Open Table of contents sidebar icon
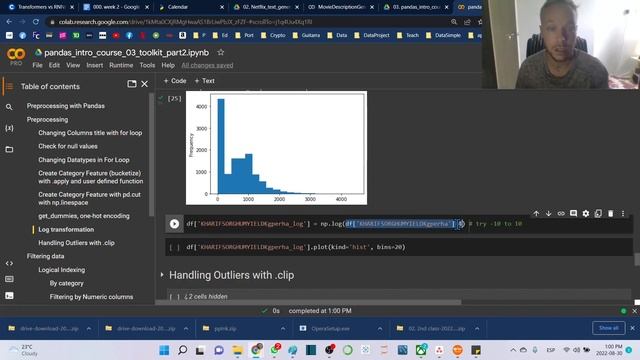The width and height of the screenshot is (640, 360). [9, 86]
